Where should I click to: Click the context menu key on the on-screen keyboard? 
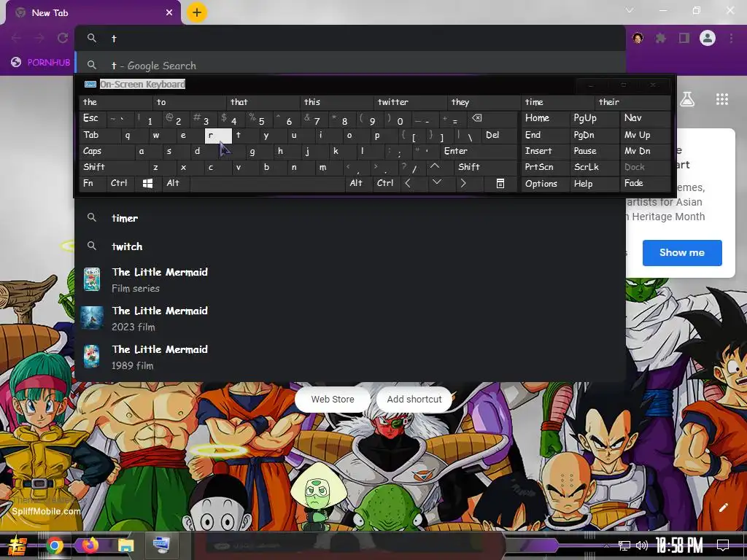[500, 183]
